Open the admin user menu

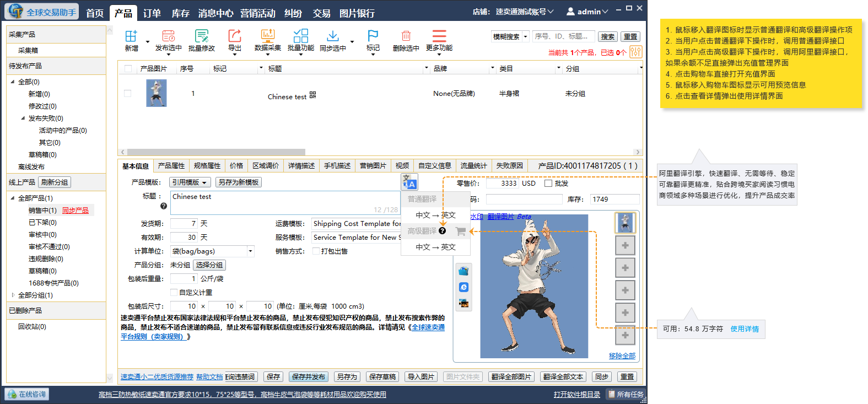pyautogui.click(x=587, y=12)
